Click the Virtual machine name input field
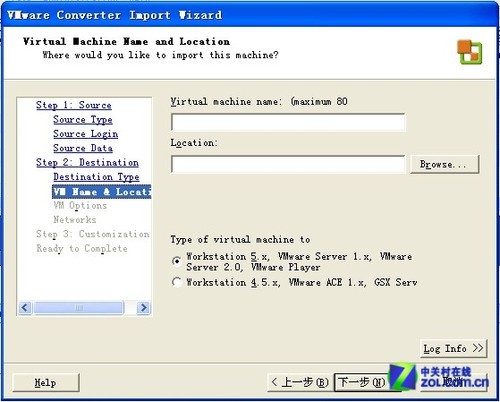500x402 pixels. coord(288,122)
